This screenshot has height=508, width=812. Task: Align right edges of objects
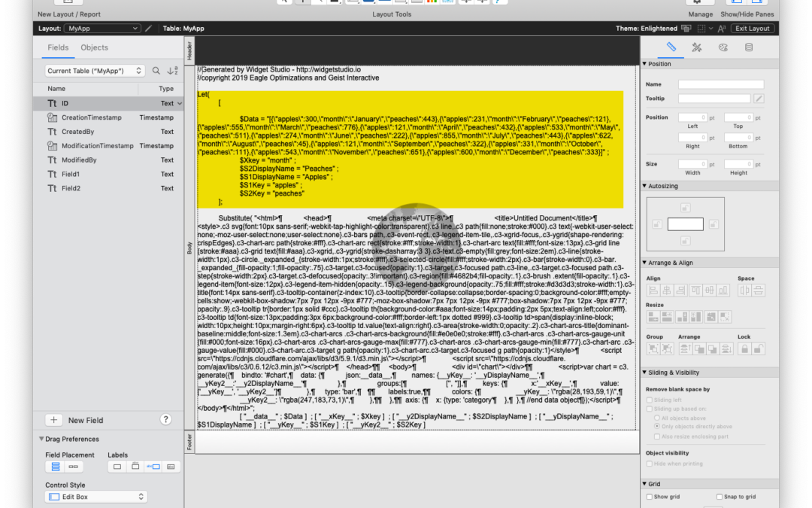point(681,291)
